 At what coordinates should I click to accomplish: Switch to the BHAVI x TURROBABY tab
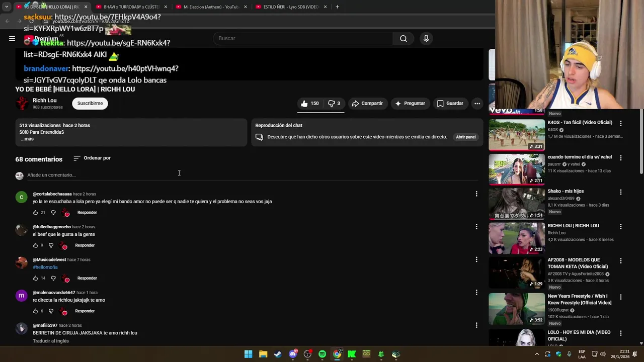tap(131, 7)
